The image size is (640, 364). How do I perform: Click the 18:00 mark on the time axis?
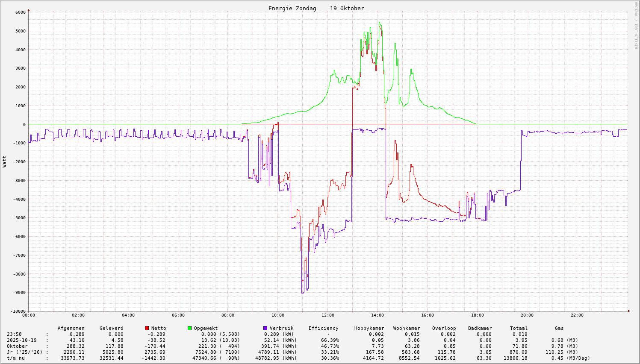point(478,315)
